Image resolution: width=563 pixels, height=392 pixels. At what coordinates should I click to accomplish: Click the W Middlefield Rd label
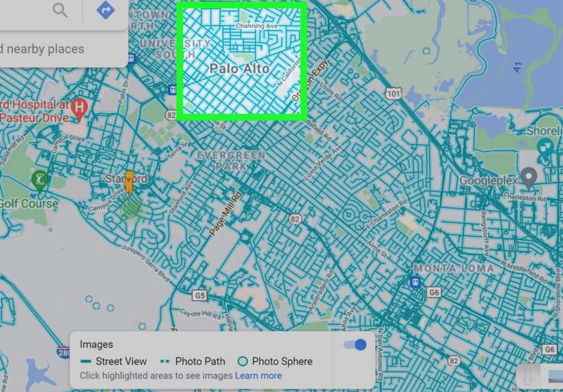point(523,272)
